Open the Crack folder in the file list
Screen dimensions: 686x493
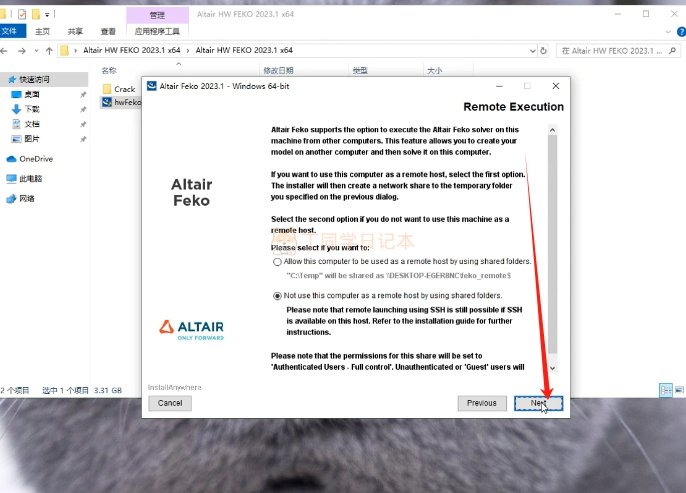click(x=124, y=89)
